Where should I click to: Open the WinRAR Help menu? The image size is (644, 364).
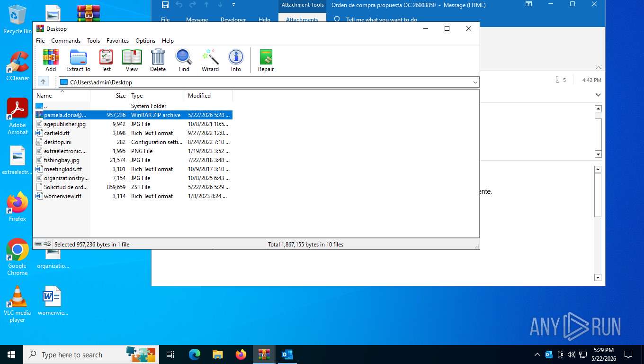168,41
